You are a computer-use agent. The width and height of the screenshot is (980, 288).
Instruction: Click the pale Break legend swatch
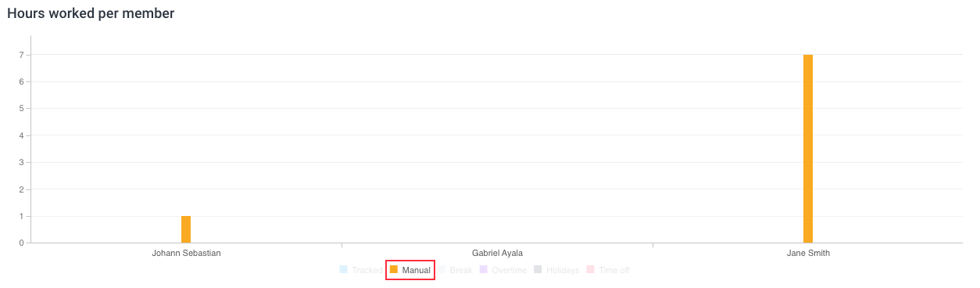441,270
